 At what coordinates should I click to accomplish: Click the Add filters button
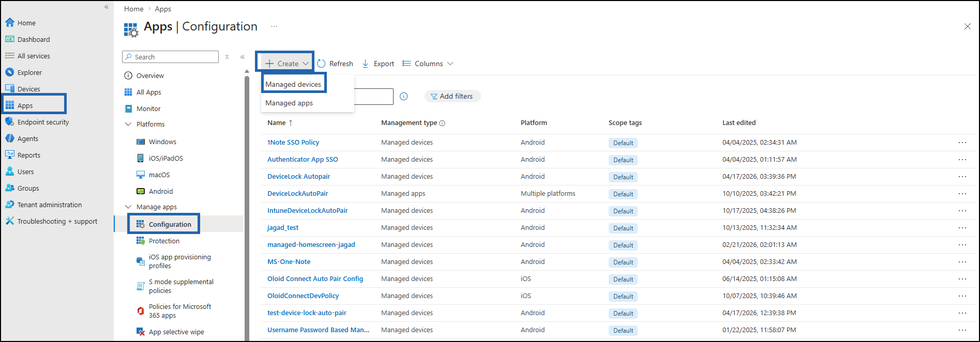(452, 96)
